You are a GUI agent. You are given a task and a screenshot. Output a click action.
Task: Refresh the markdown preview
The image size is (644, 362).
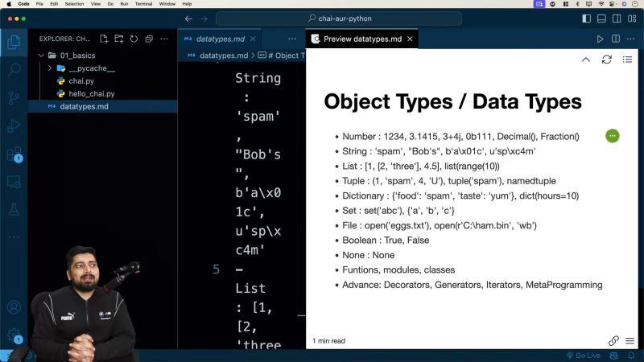click(x=607, y=60)
